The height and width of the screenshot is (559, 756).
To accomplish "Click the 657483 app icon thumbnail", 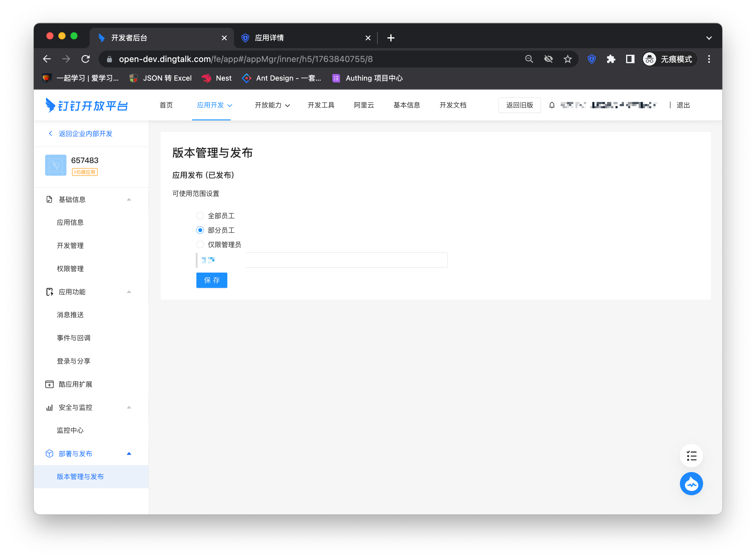I will tap(56, 165).
